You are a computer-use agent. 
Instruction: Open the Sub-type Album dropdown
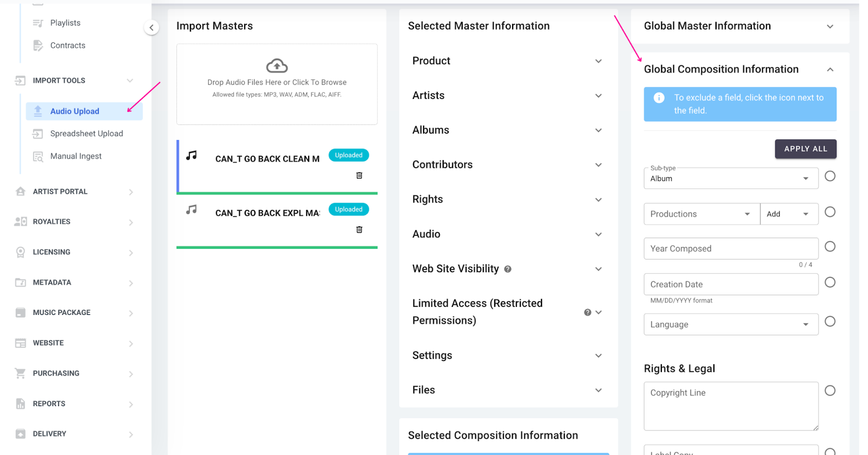(x=730, y=179)
